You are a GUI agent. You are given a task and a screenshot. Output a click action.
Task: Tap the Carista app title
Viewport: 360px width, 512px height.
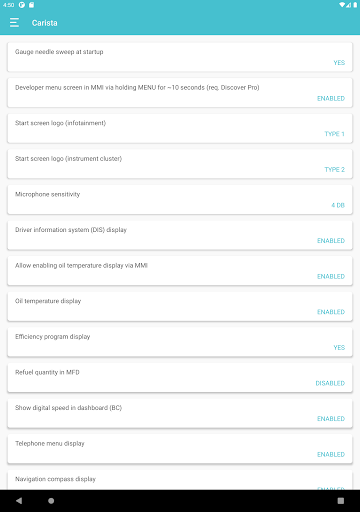(45, 23)
